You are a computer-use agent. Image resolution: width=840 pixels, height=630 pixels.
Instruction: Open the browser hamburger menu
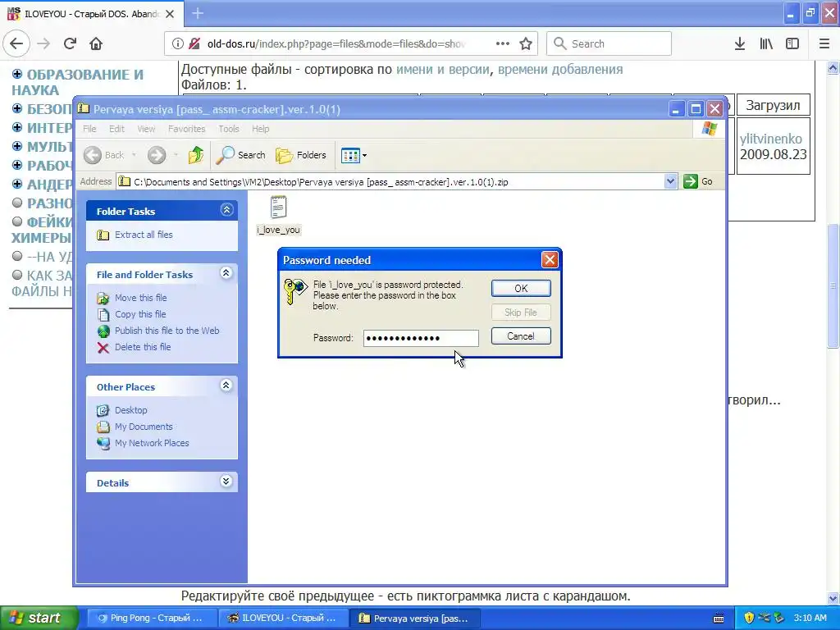824,44
